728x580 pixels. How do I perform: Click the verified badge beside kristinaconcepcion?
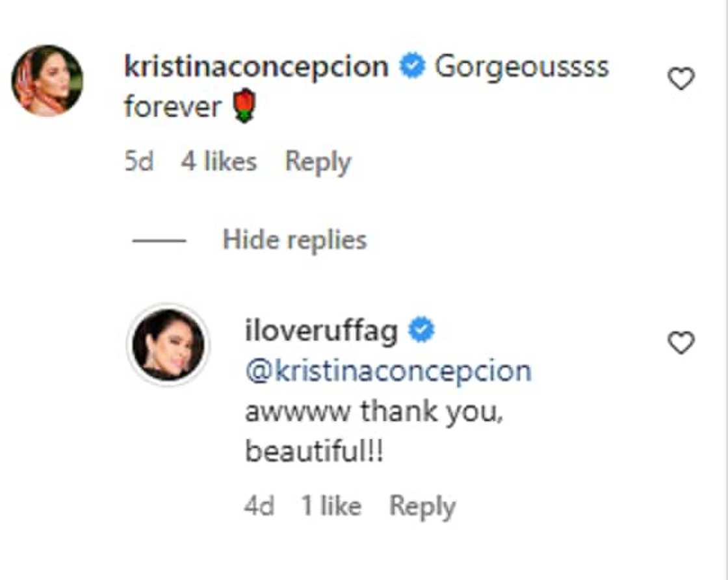click(x=411, y=67)
